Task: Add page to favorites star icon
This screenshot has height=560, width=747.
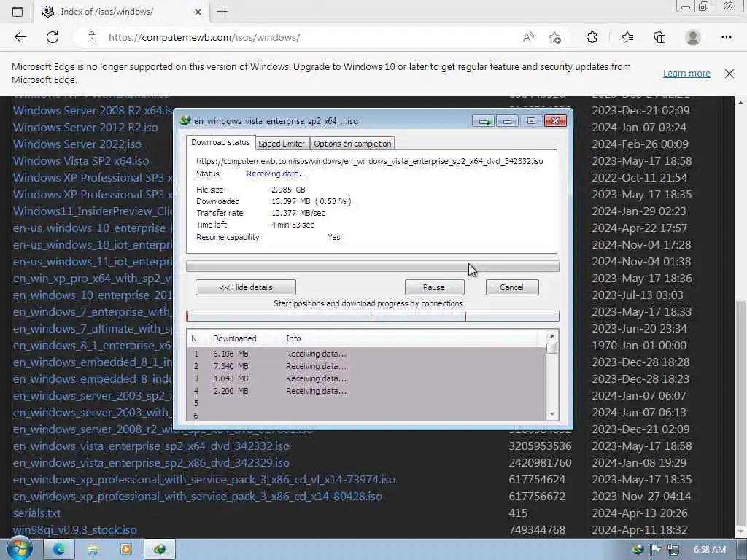Action: tap(554, 37)
